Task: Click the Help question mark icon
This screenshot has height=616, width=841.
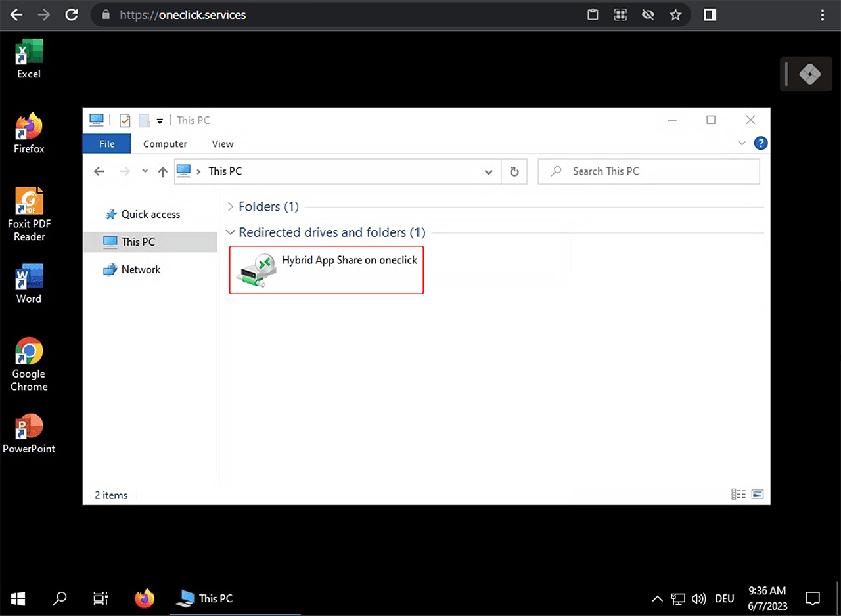Action: tap(761, 143)
